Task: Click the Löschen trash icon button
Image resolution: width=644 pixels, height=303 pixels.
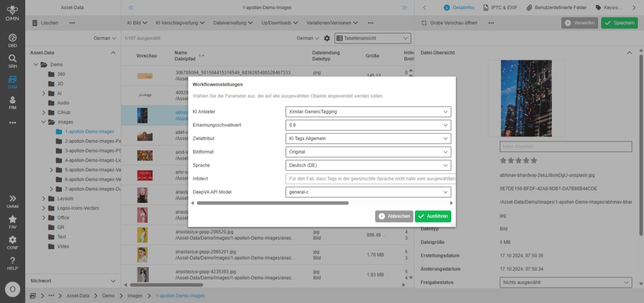Action: click(x=45, y=23)
